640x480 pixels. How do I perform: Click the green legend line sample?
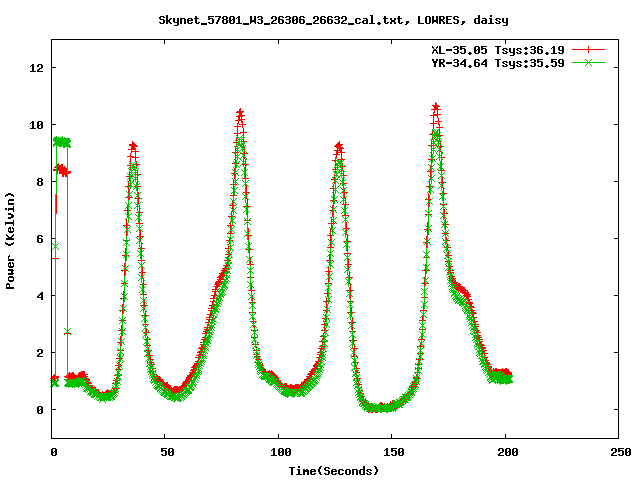[588, 62]
